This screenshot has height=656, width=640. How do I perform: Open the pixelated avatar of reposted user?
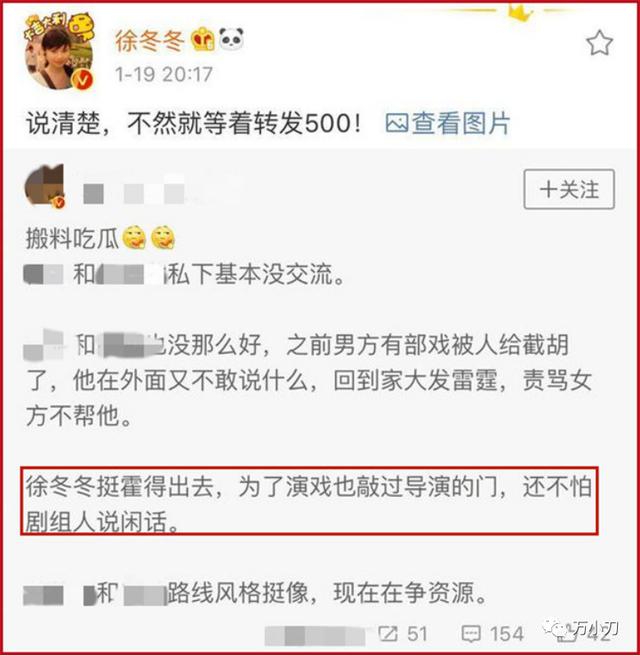[x=45, y=185]
